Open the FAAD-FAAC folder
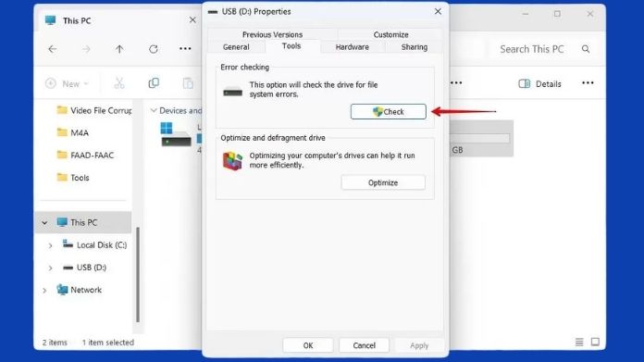The width and height of the screenshot is (644, 362). (x=85, y=156)
